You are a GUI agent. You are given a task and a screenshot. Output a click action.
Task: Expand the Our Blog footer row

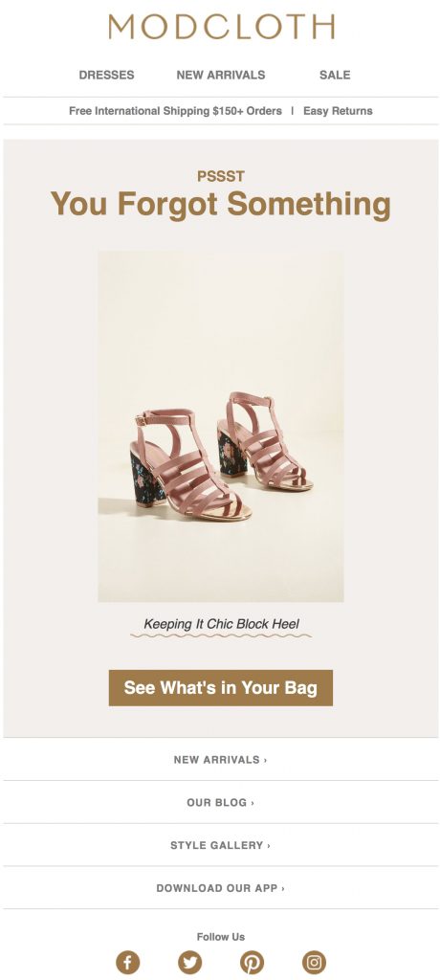[x=221, y=802]
